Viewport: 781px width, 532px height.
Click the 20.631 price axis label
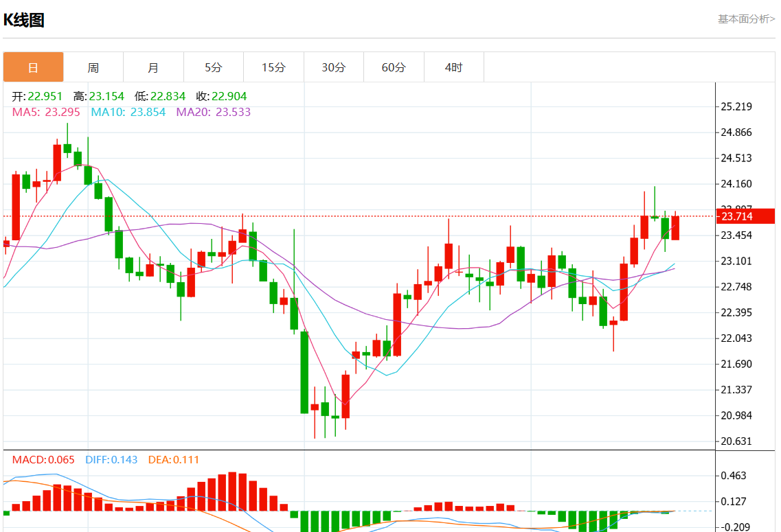tap(736, 441)
